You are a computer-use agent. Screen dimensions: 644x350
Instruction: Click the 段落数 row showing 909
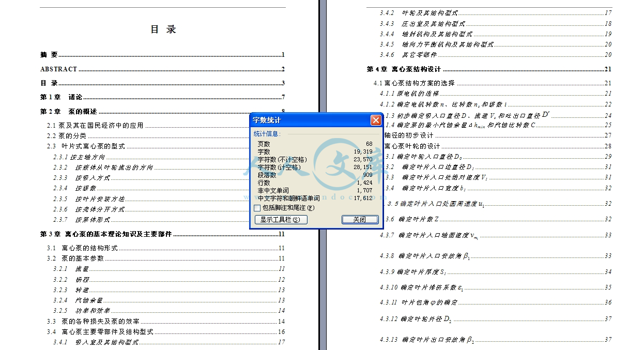click(x=315, y=175)
